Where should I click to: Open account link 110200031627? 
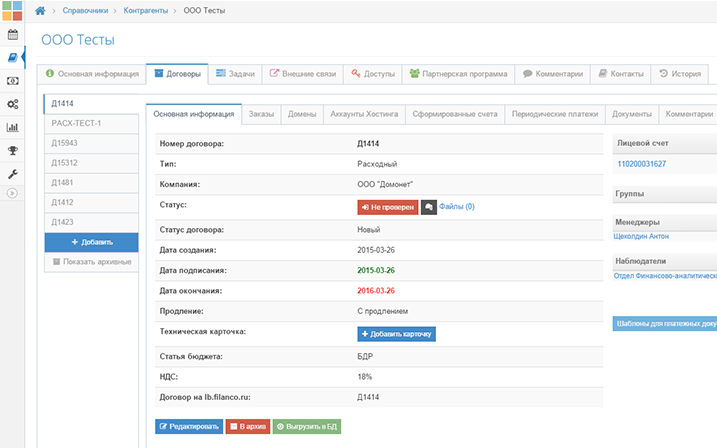click(642, 164)
